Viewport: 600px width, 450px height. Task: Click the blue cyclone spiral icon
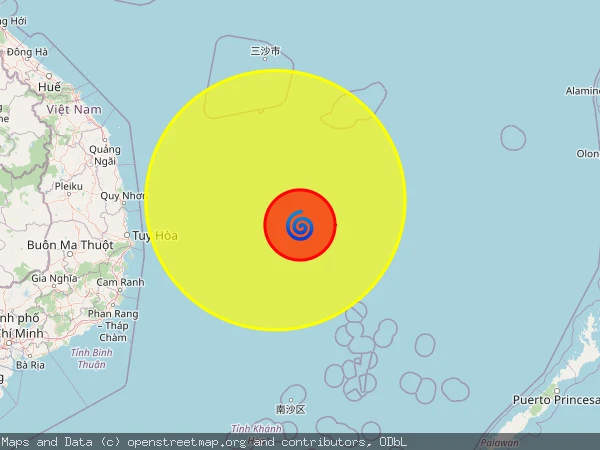299,226
